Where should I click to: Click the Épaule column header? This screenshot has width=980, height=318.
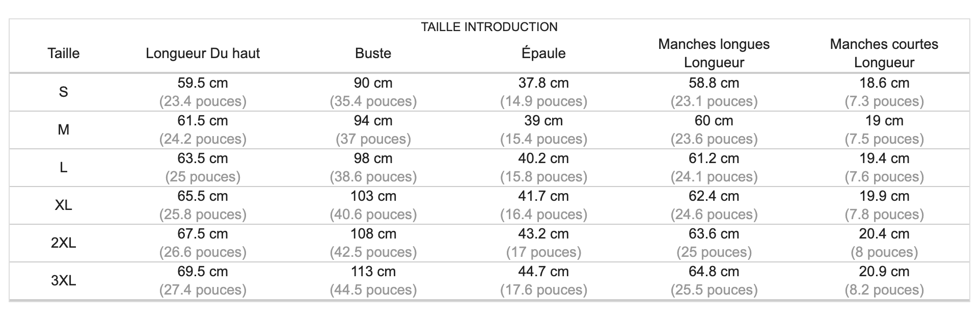point(543,54)
